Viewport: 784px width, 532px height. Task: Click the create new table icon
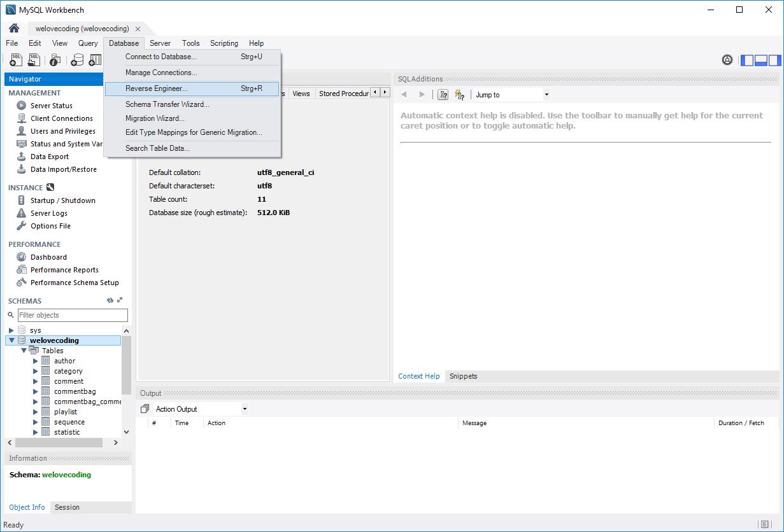[x=95, y=60]
